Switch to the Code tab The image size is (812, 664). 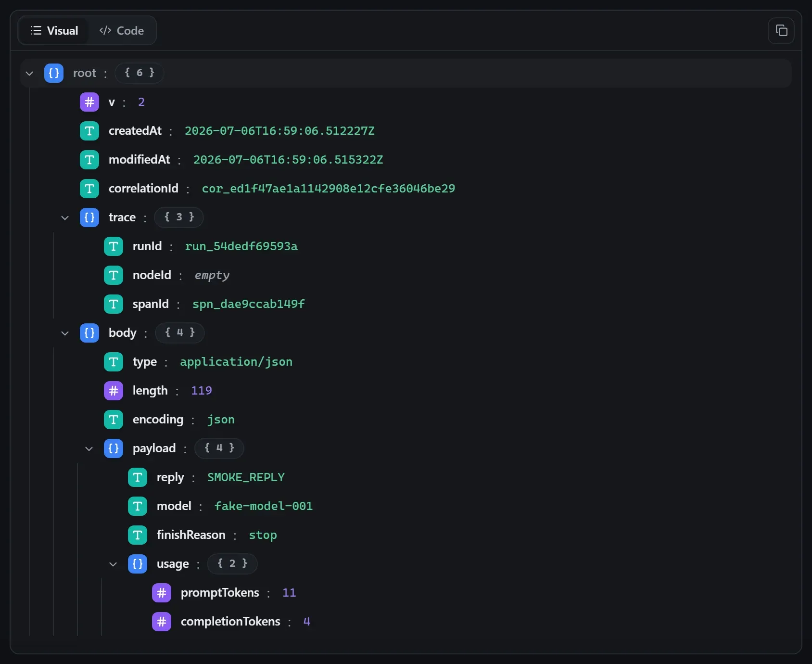click(x=121, y=31)
